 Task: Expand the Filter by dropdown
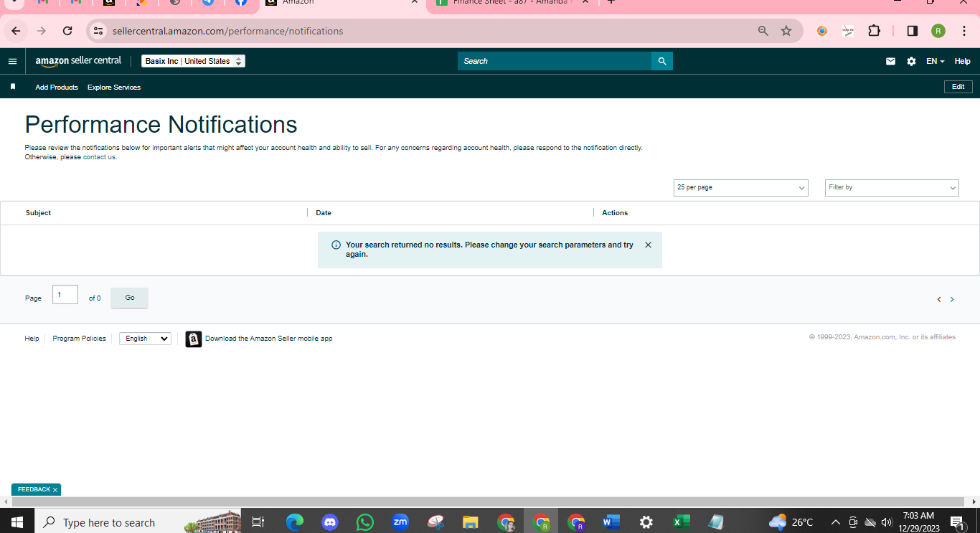coord(892,187)
